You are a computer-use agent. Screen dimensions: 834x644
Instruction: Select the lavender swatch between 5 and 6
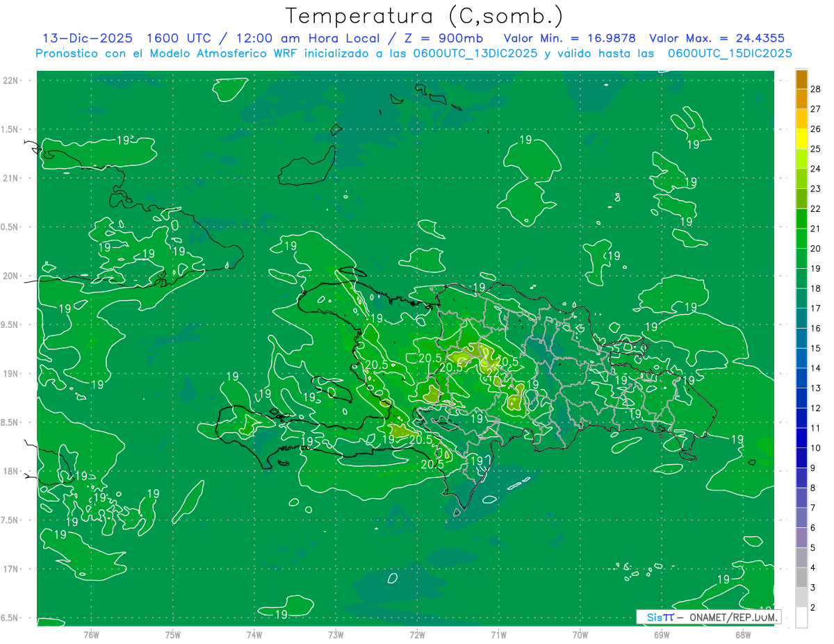(x=801, y=537)
